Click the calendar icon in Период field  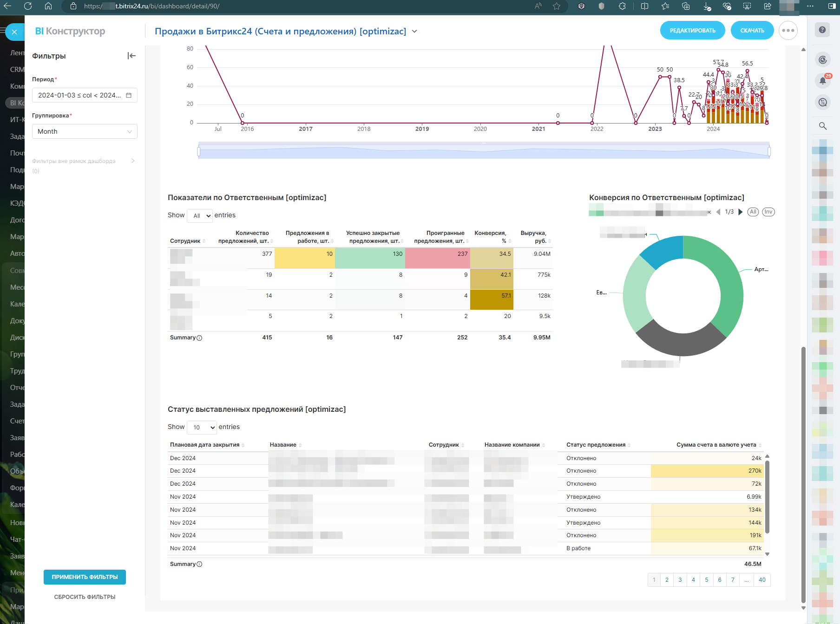click(129, 95)
